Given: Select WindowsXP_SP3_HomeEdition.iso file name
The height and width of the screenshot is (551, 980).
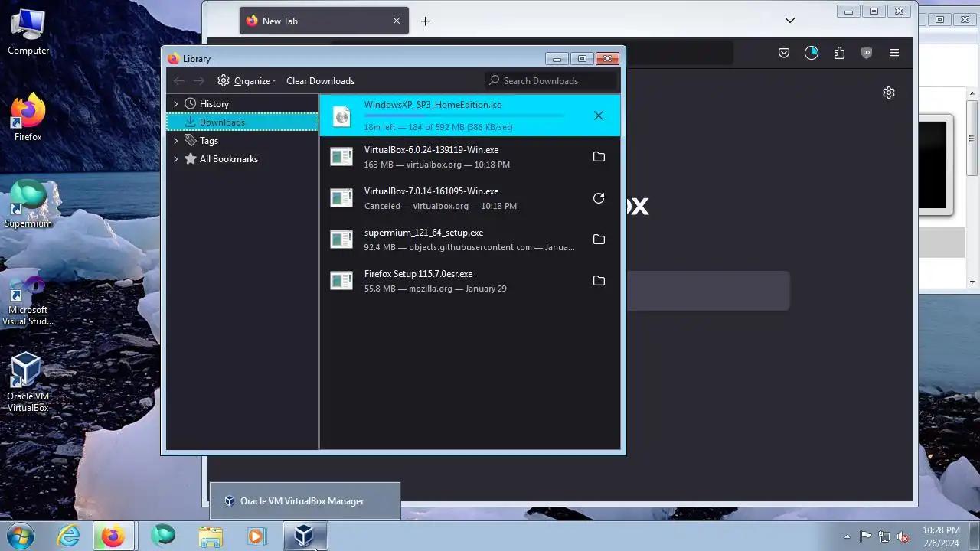Looking at the screenshot, I should point(433,105).
